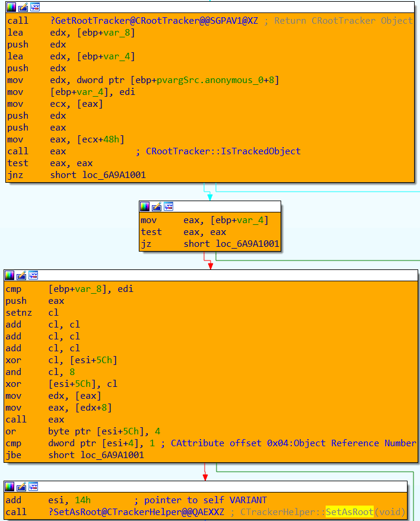Click loc_6A9A1001 in the jnz instruction
This screenshot has width=420, height=521.
pyautogui.click(x=113, y=175)
